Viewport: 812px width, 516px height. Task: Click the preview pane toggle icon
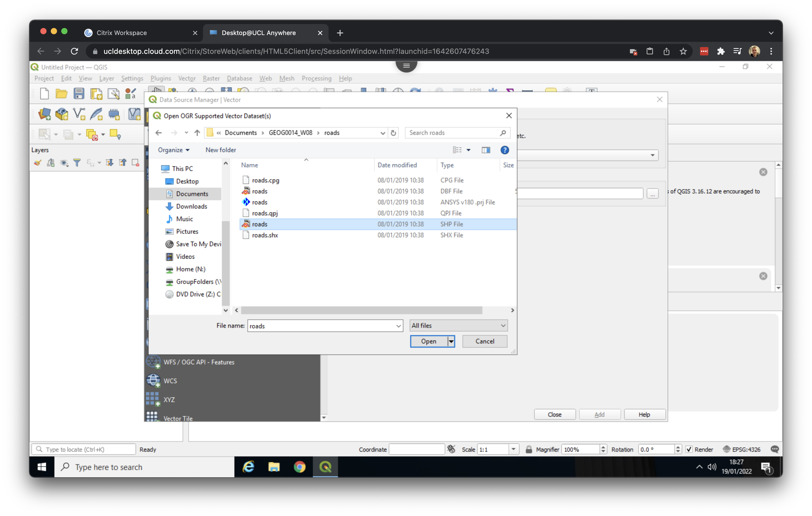click(x=486, y=150)
